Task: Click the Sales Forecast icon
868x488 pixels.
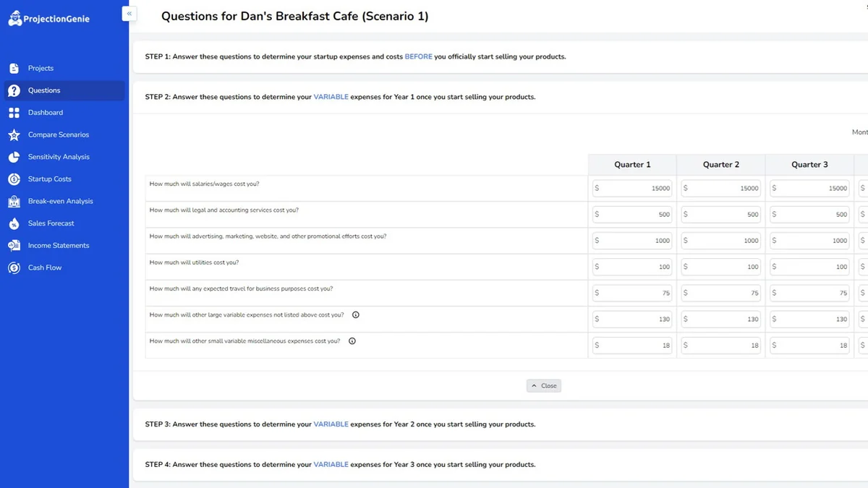Action: pyautogui.click(x=14, y=223)
